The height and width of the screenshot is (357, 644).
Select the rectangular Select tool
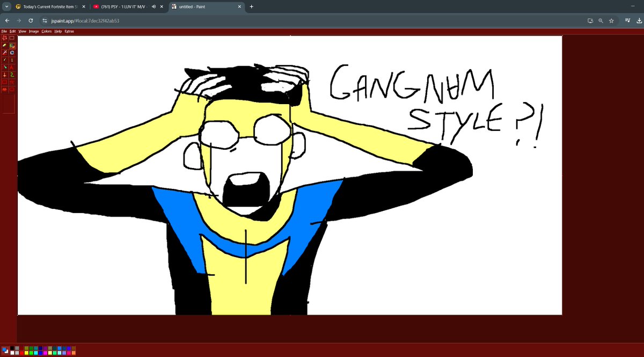click(x=12, y=38)
